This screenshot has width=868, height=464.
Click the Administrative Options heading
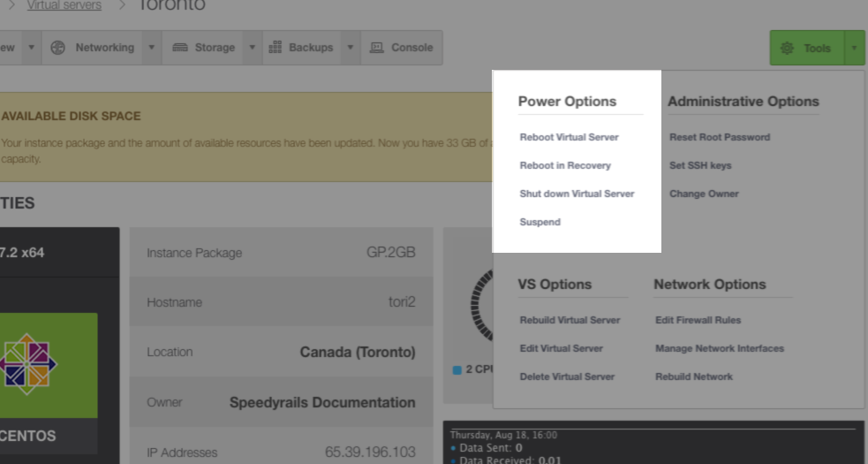click(x=743, y=102)
